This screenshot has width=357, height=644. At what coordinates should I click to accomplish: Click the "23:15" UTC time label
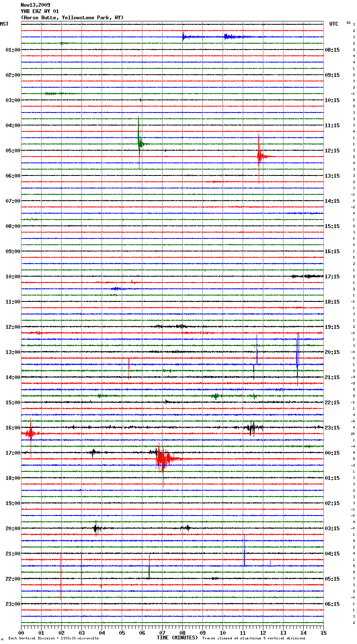(x=332, y=428)
